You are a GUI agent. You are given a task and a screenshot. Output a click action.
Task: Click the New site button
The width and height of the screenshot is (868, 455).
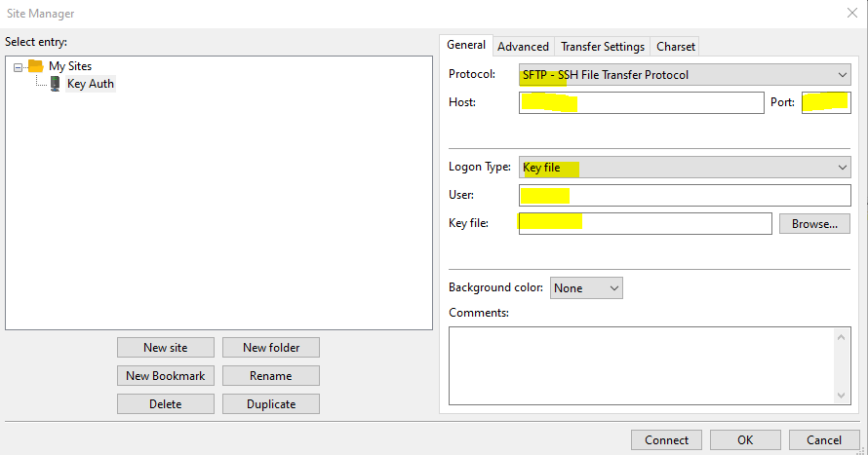coord(165,347)
